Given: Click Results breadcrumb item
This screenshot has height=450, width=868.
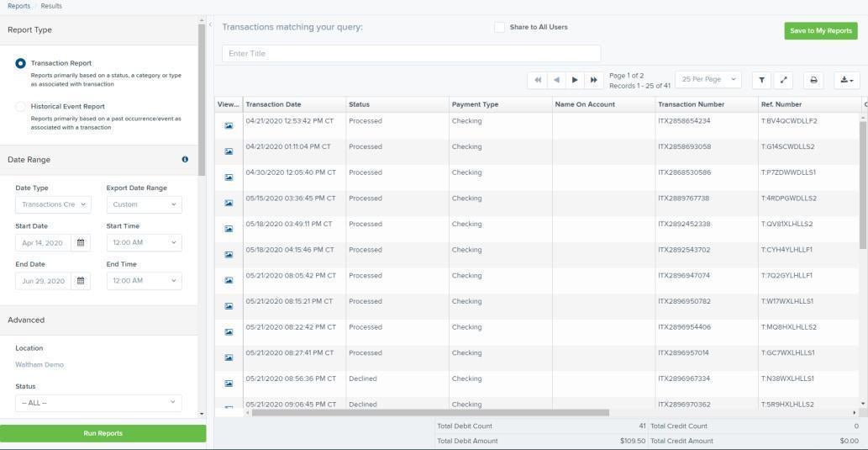Looking at the screenshot, I should [51, 6].
